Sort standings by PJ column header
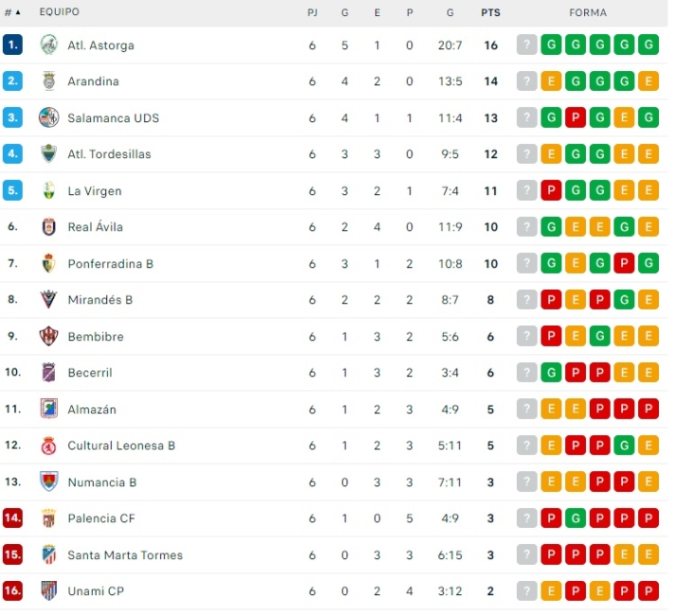 coord(312,12)
